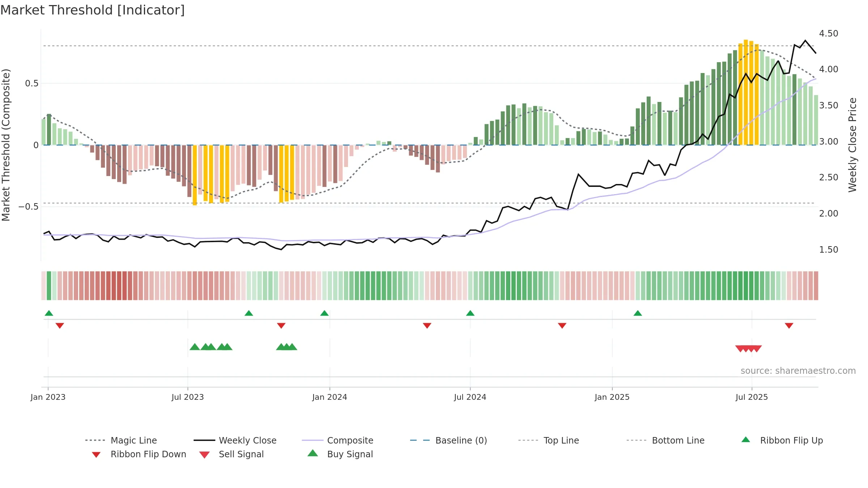The width and height of the screenshot is (868, 488).
Task: Click the 0.5 left axis tick
Action: click(x=32, y=84)
